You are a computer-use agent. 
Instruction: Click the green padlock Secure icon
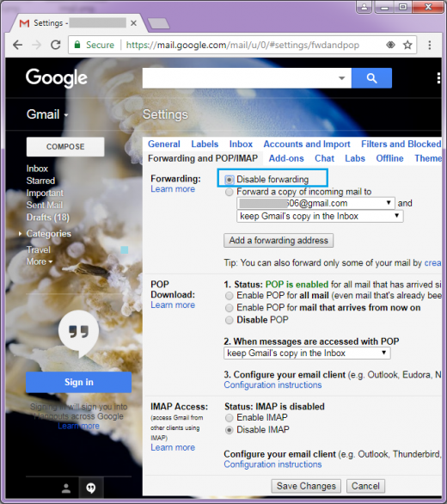point(77,45)
